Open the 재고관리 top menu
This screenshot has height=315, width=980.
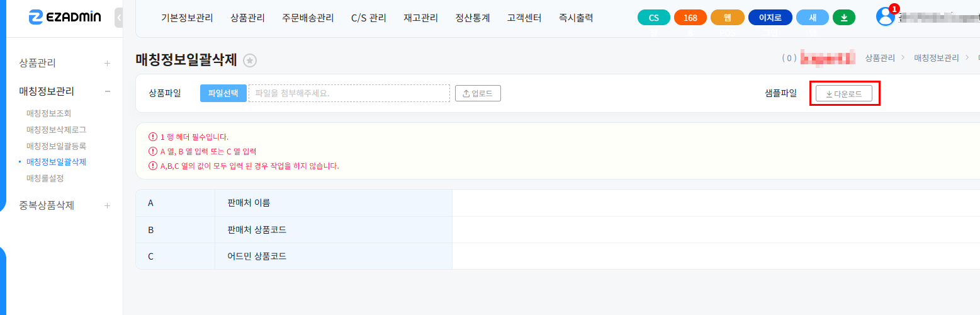420,18
